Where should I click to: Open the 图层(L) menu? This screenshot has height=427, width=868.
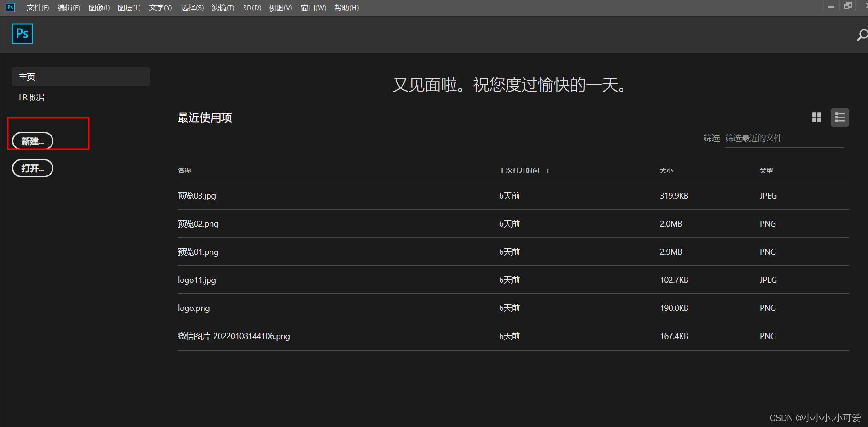click(x=129, y=8)
